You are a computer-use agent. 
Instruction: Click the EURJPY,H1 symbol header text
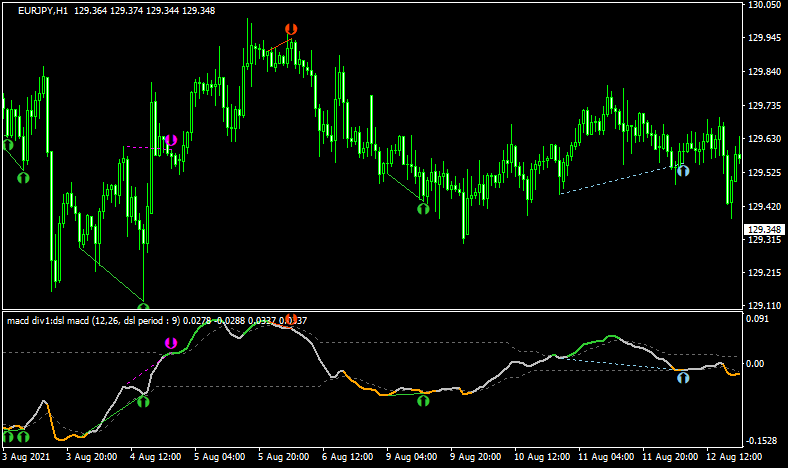[43, 11]
